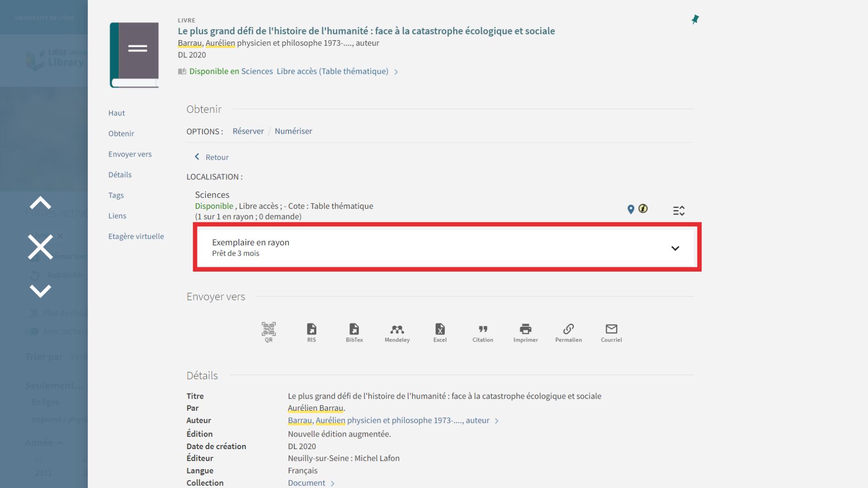The height and width of the screenshot is (488, 868).
Task: Open the Barrau, Aurélien author link in Détails
Action: click(388, 420)
